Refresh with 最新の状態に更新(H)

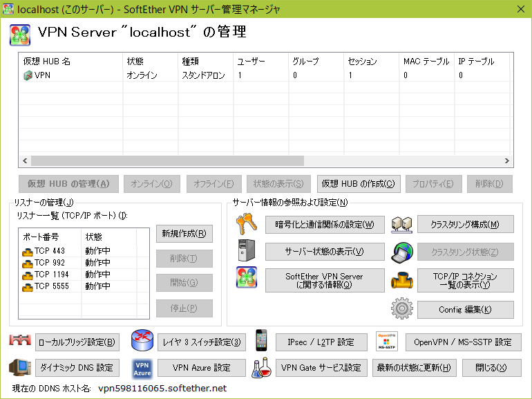(x=415, y=368)
